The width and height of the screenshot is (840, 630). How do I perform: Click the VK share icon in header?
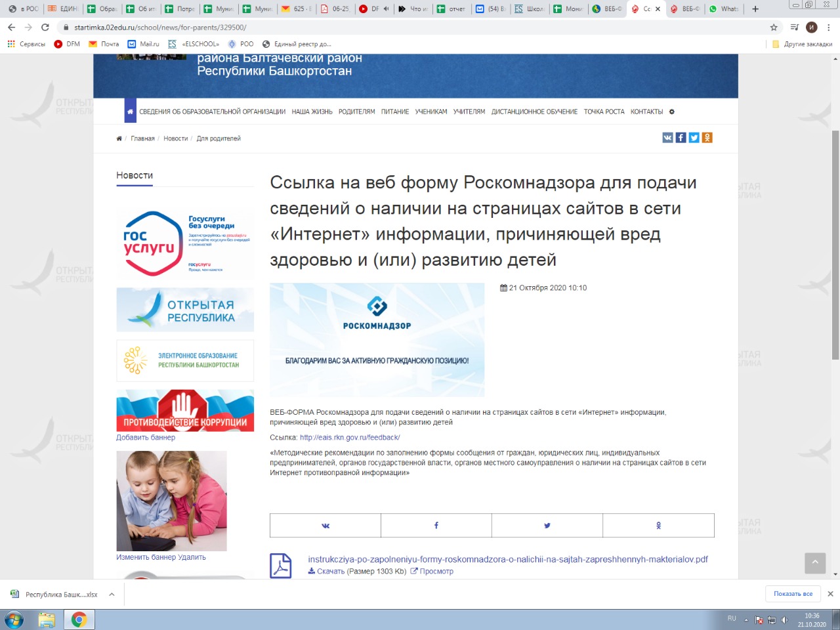pos(667,138)
